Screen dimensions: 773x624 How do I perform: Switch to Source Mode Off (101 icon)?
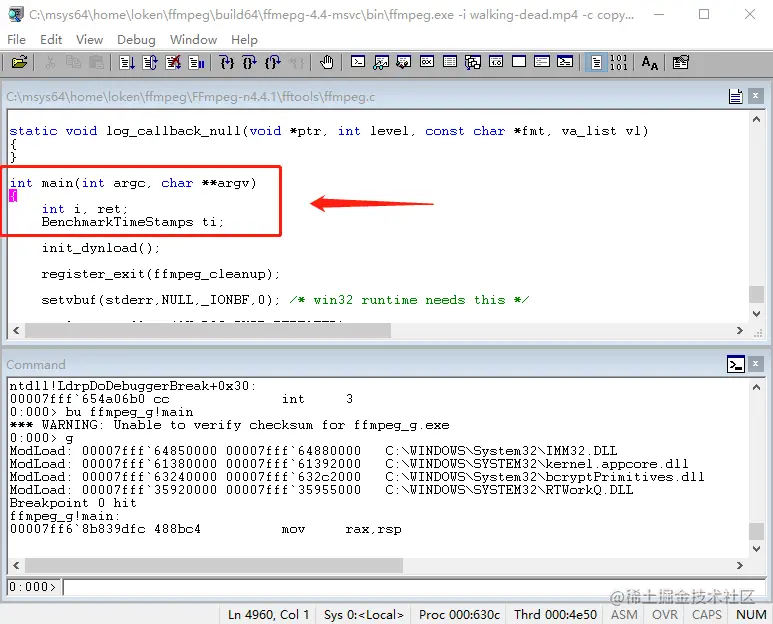click(619, 63)
